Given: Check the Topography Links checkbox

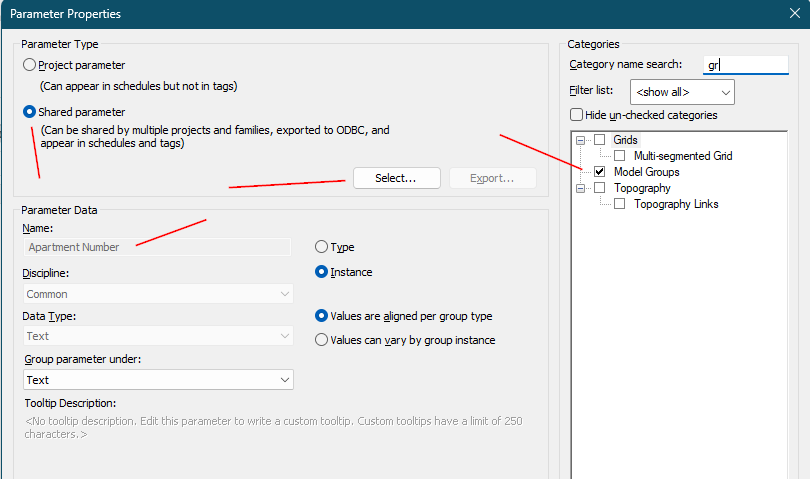Looking at the screenshot, I should pos(620,204).
